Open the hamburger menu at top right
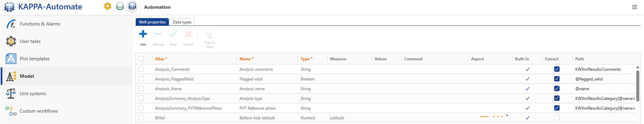The width and height of the screenshot is (644, 124). [635, 7]
